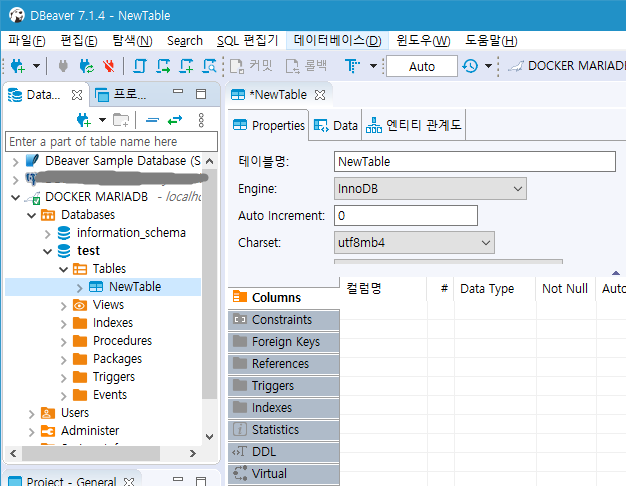Open SQL Editor script icon

click(x=140, y=66)
